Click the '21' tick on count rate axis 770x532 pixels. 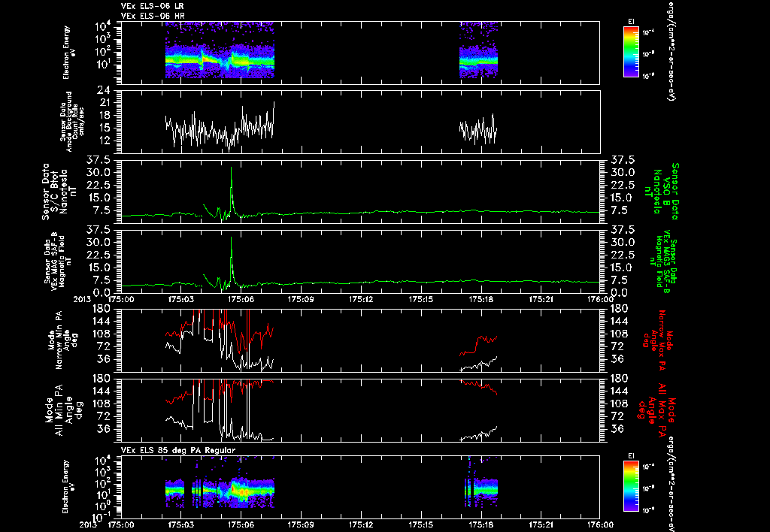[x=104, y=103]
